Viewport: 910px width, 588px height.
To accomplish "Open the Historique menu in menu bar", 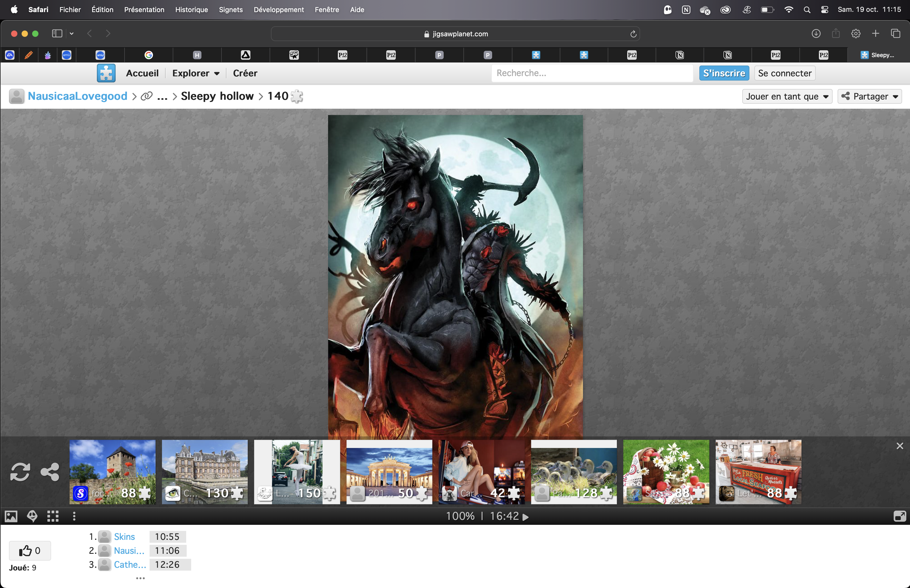I will pos(191,9).
